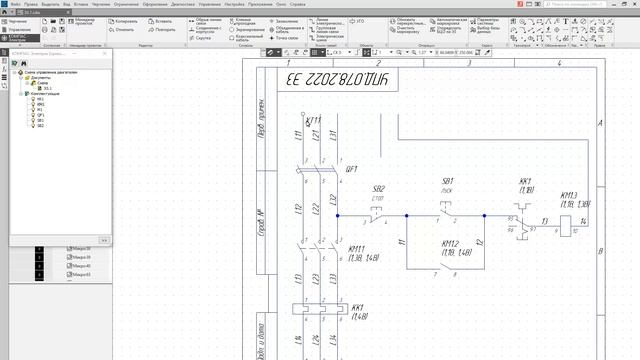Viewport: 640px width, 360px height.
Task: Click Вставить in the toolbar
Action: pos(160,21)
